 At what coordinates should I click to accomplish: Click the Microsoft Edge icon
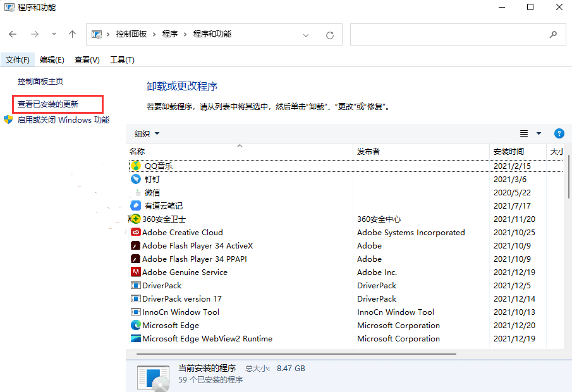coord(136,325)
